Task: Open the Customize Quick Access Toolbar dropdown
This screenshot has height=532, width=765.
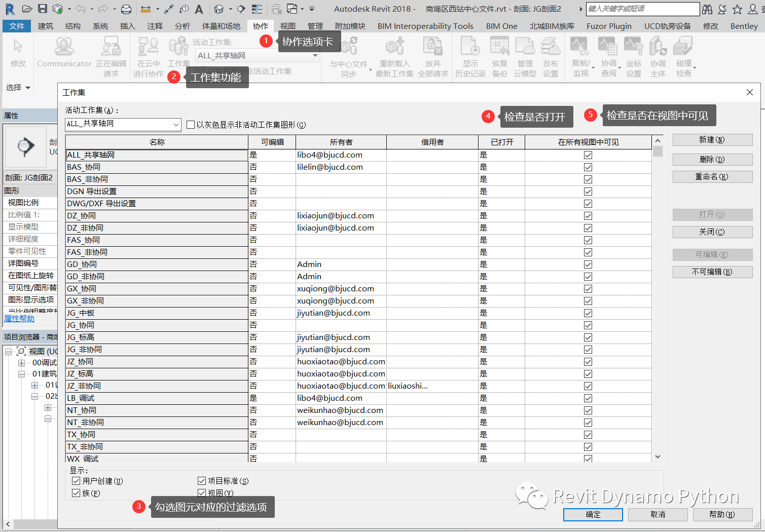Action: pos(312,9)
